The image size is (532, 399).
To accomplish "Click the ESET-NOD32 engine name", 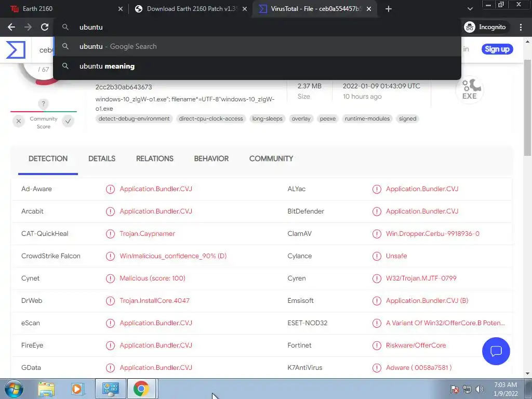I will click(x=308, y=323).
